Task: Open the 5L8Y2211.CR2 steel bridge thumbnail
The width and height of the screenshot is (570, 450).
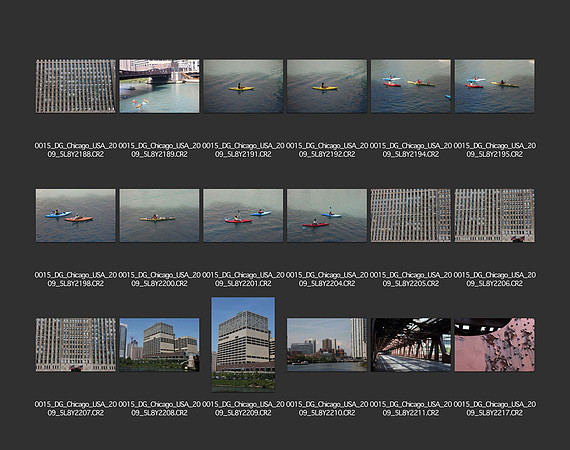Action: 411,345
